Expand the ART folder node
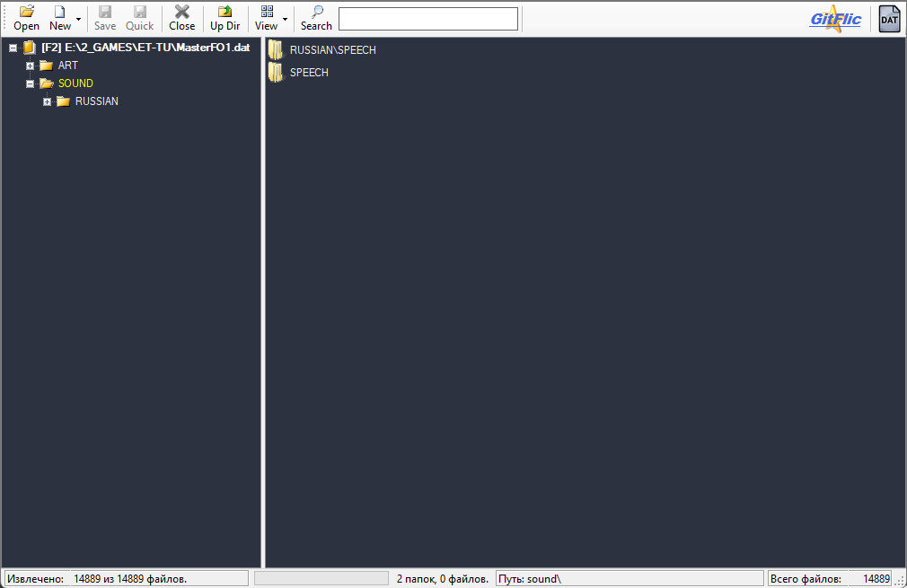Image resolution: width=907 pixels, height=588 pixels. [30, 66]
